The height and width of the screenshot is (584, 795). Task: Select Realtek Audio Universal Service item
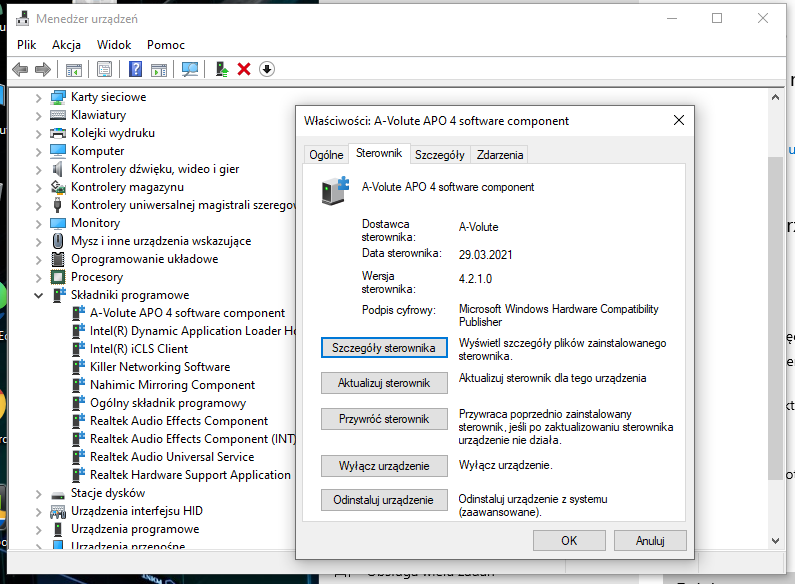[x=172, y=457]
